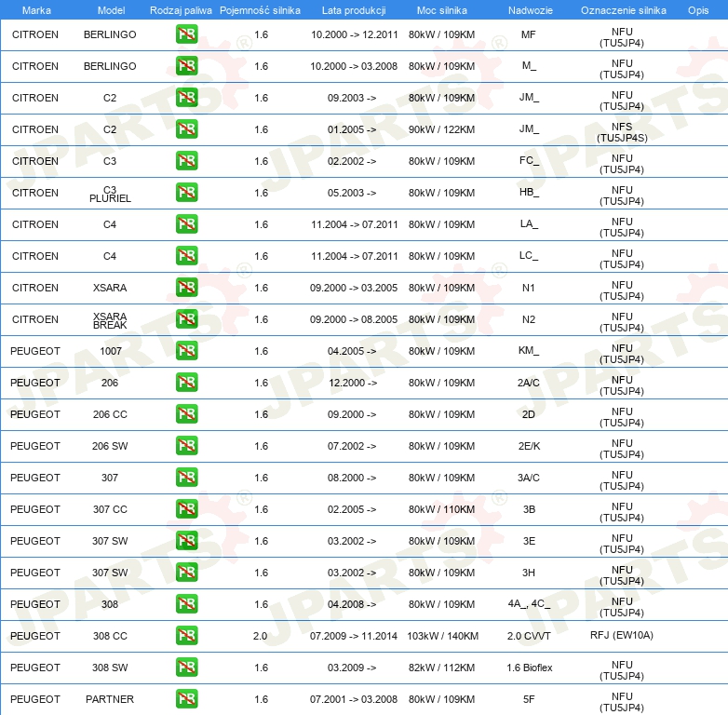Click the fuel icon in the Peugeot 307 3A/C row
The image size is (728, 715).
[186, 478]
